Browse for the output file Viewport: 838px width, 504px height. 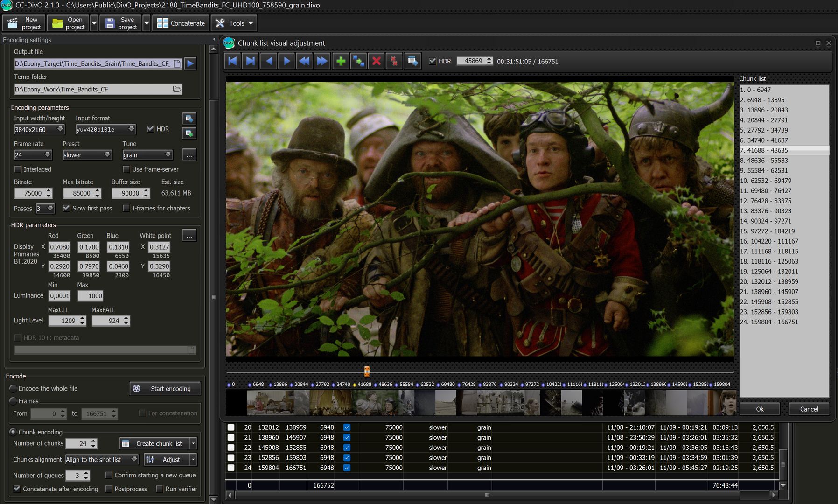177,63
